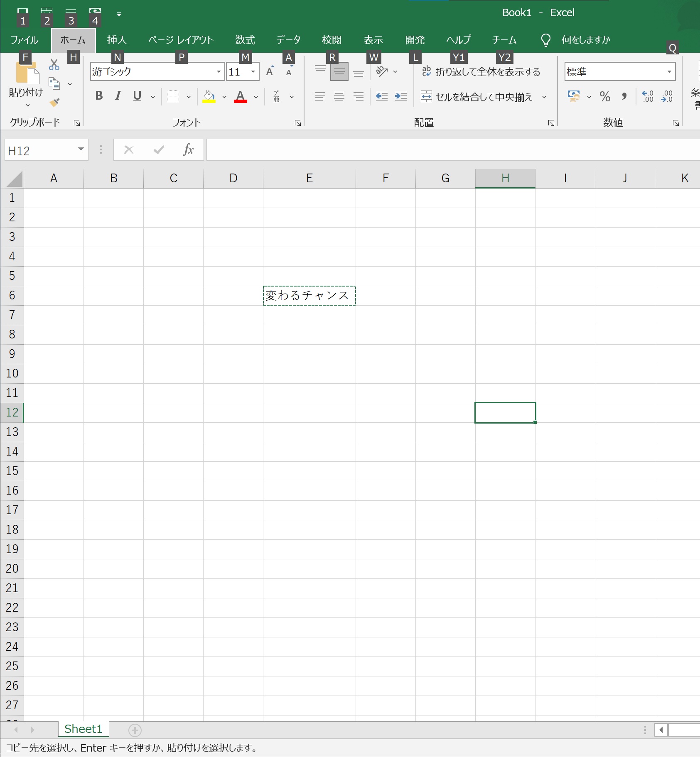Click the large Paste clipboard icon
Screen dimensions: 700x757
27,72
